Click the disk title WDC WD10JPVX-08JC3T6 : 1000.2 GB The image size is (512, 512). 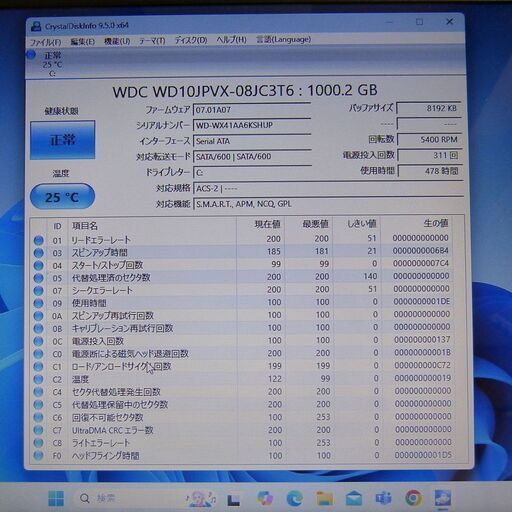point(245,91)
